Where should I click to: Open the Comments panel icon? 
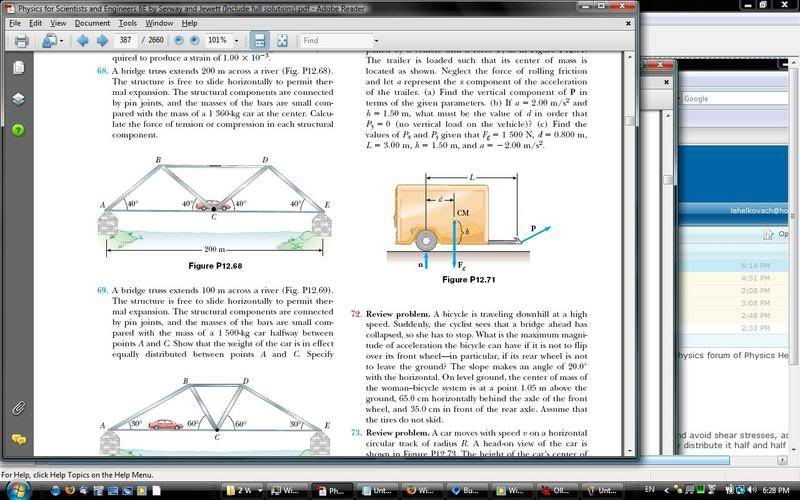pos(18,439)
